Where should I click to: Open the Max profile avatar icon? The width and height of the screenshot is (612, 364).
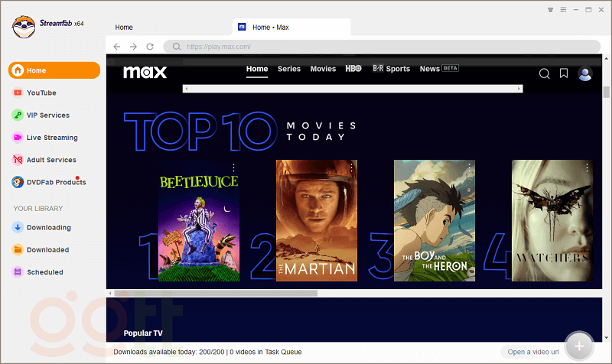pos(585,73)
